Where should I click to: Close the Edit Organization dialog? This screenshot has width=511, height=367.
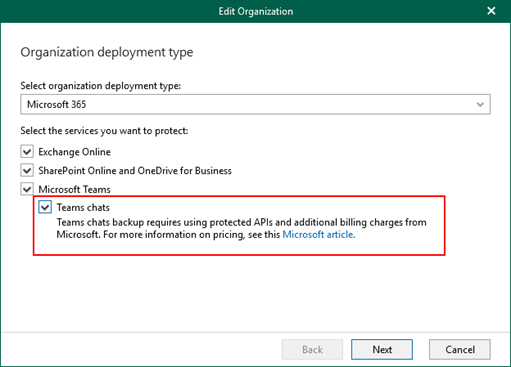pos(491,11)
